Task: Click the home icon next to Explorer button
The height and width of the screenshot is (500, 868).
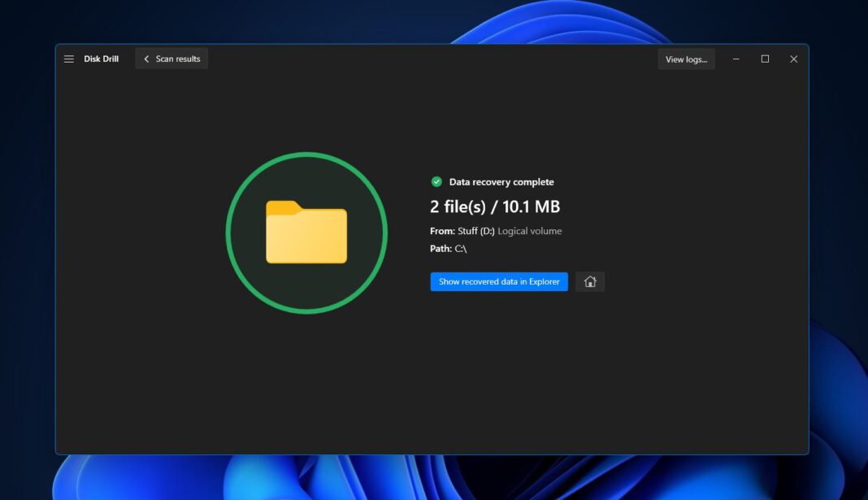Action: (590, 281)
